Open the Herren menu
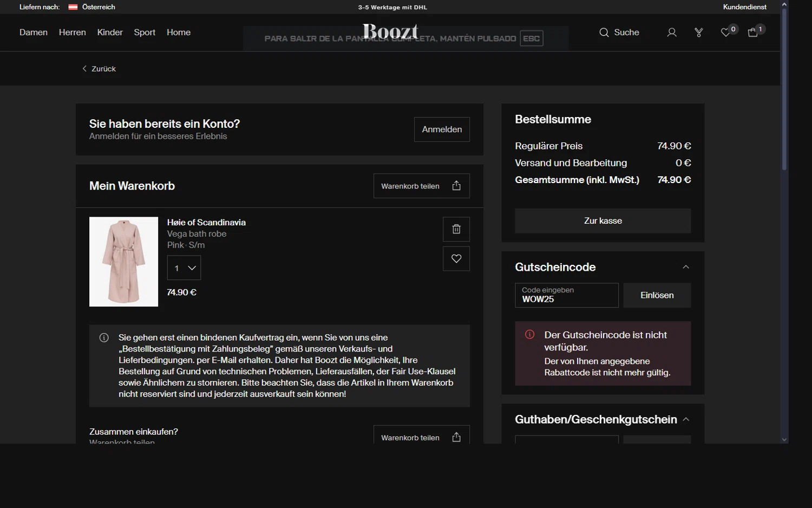The height and width of the screenshot is (508, 812). pyautogui.click(x=73, y=32)
